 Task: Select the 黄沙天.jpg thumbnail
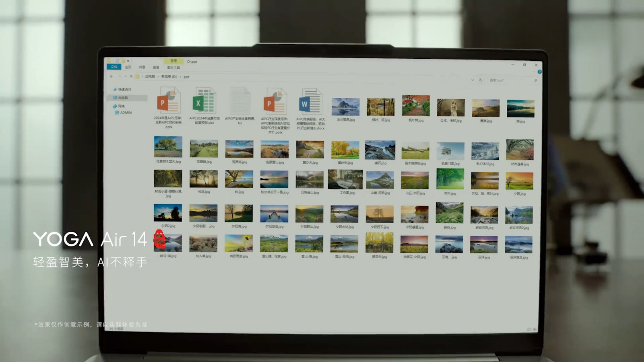click(310, 150)
